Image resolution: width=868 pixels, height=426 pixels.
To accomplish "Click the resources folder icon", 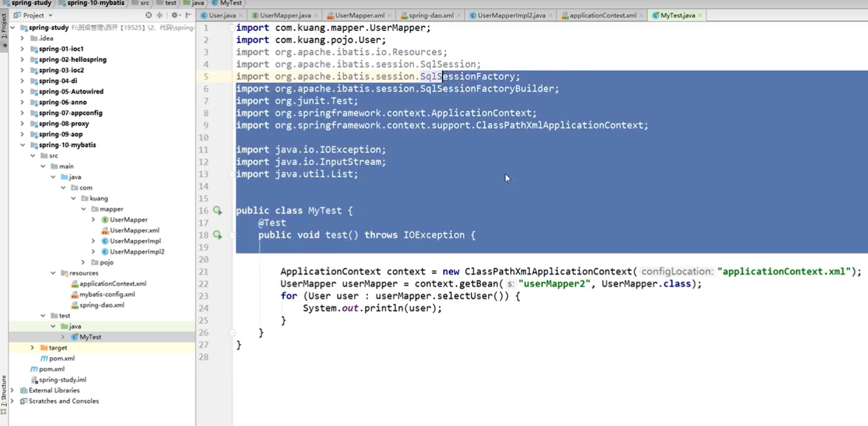I will 64,273.
